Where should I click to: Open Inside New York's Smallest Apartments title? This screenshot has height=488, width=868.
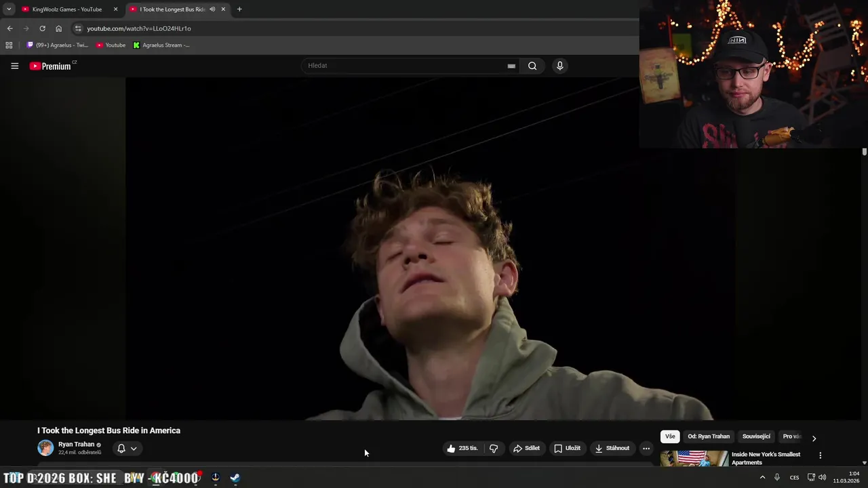pyautogui.click(x=766, y=458)
